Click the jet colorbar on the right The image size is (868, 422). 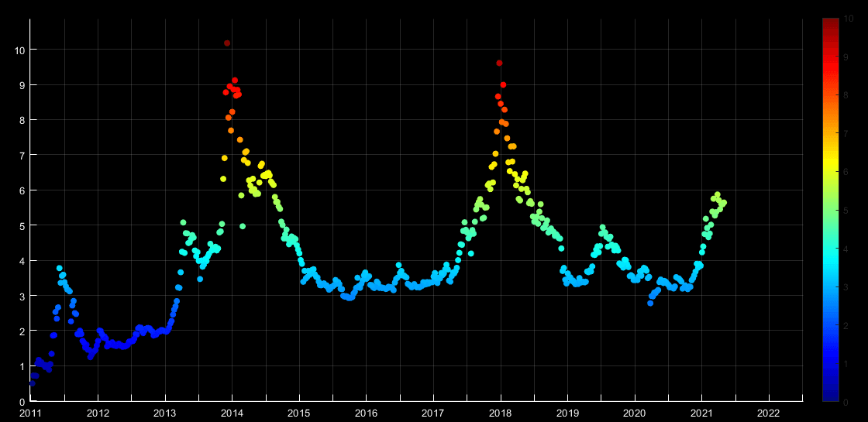830,210
